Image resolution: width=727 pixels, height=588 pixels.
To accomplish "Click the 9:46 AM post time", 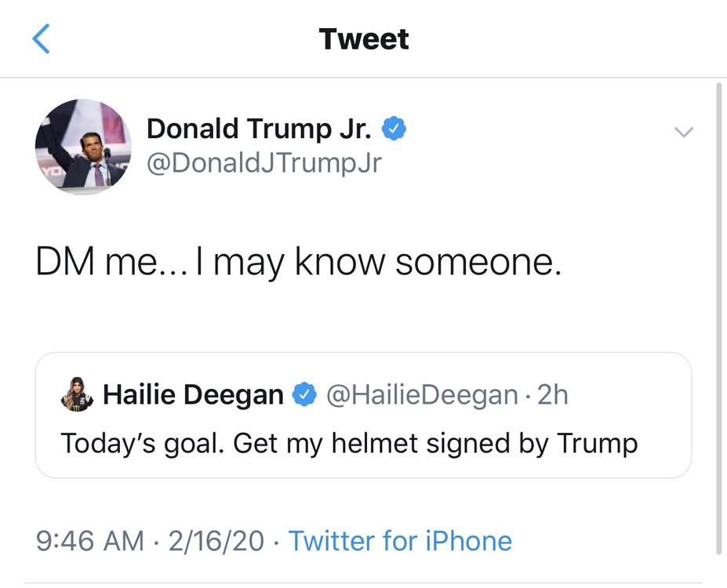I will point(90,541).
